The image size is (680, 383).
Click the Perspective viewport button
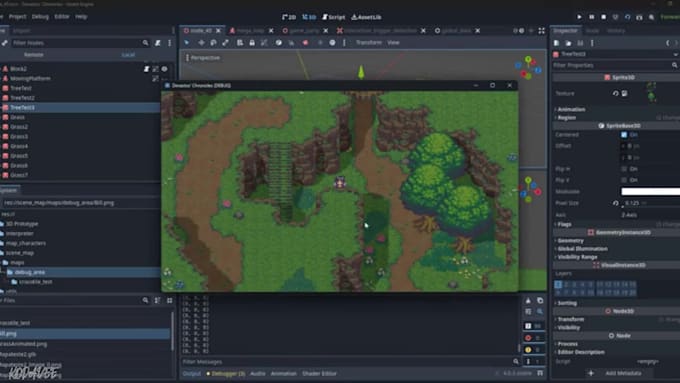pyautogui.click(x=203, y=58)
